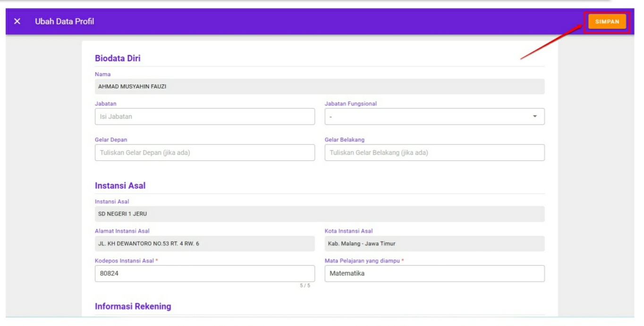644x326 pixels.
Task: Click the disabled Nama field
Action: (320, 86)
